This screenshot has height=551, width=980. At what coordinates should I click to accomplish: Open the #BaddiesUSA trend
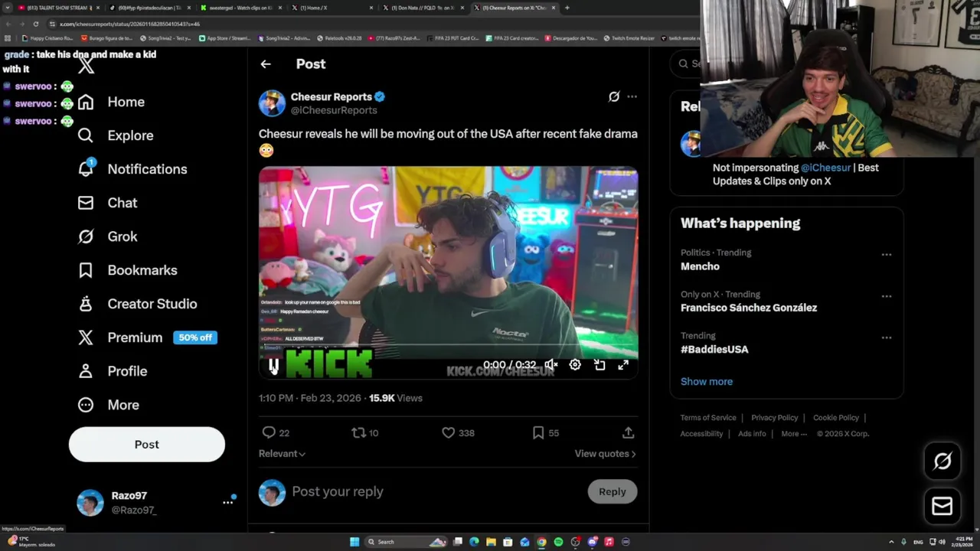coord(714,349)
